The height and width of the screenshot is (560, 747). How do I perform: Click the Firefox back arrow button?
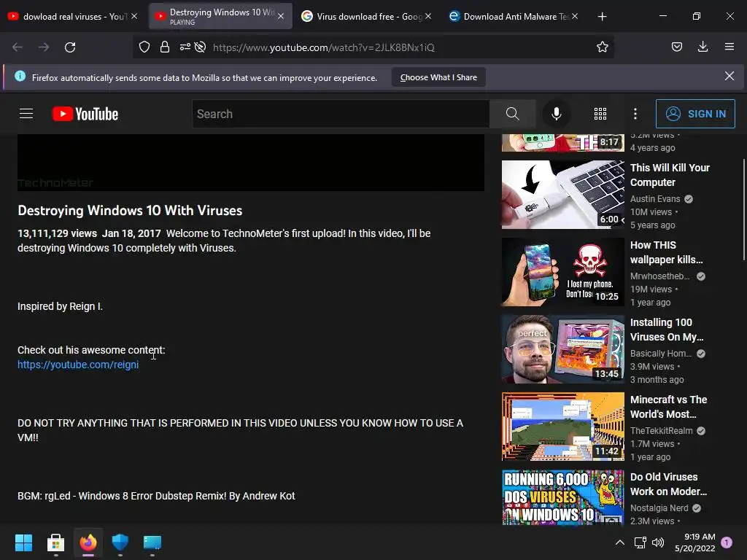18,47
